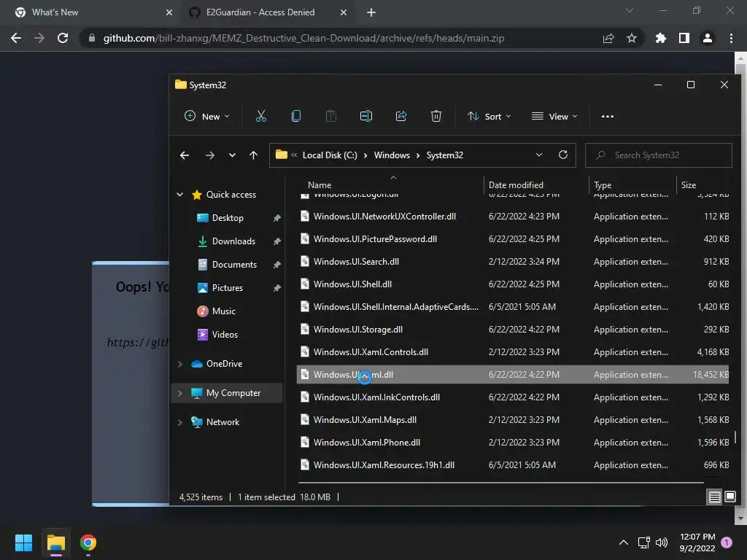
Task: Switch to details view layout icon
Action: coord(715,497)
